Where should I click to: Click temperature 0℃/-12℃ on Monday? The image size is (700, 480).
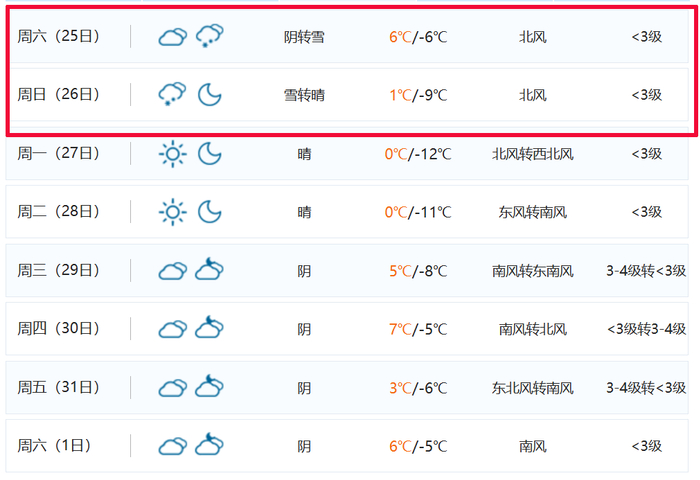[x=418, y=154]
